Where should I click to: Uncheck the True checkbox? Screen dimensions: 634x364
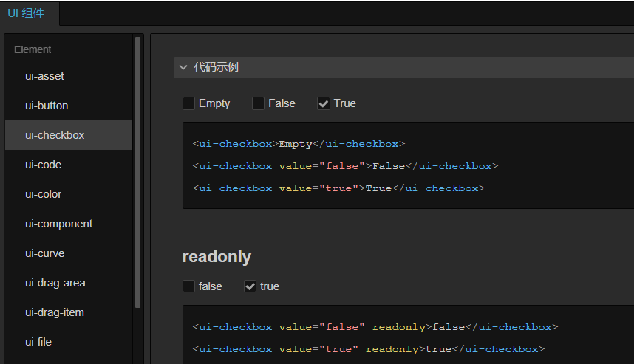tap(324, 103)
